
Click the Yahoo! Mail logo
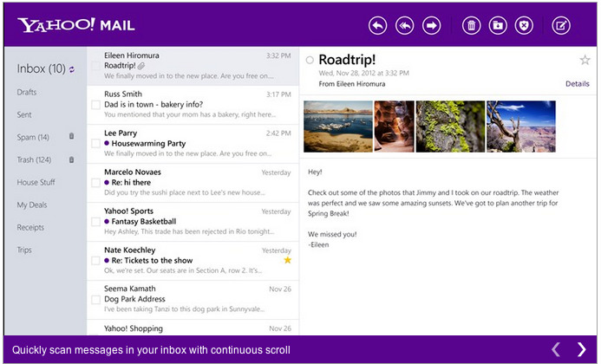76,25
